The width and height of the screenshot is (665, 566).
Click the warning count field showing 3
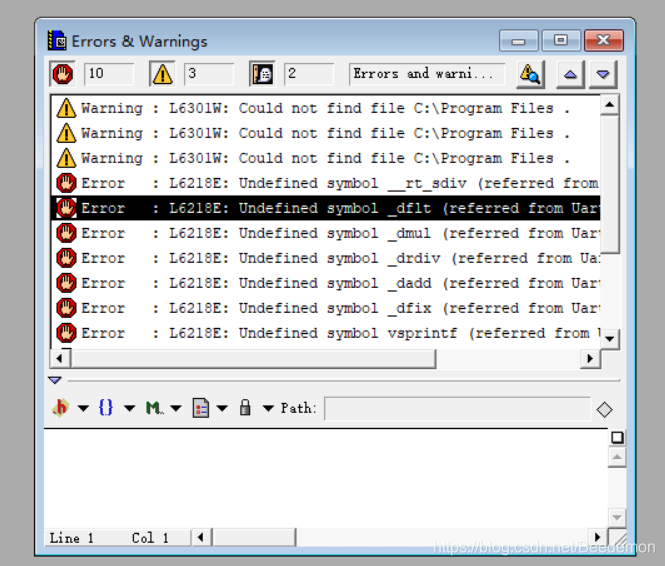pyautogui.click(x=209, y=74)
